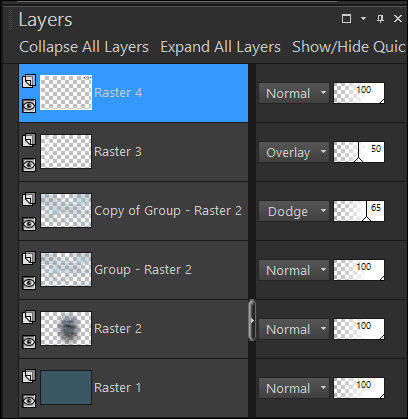408x419 pixels.
Task: Open the Layers palette options arrow menu
Action: 363,19
